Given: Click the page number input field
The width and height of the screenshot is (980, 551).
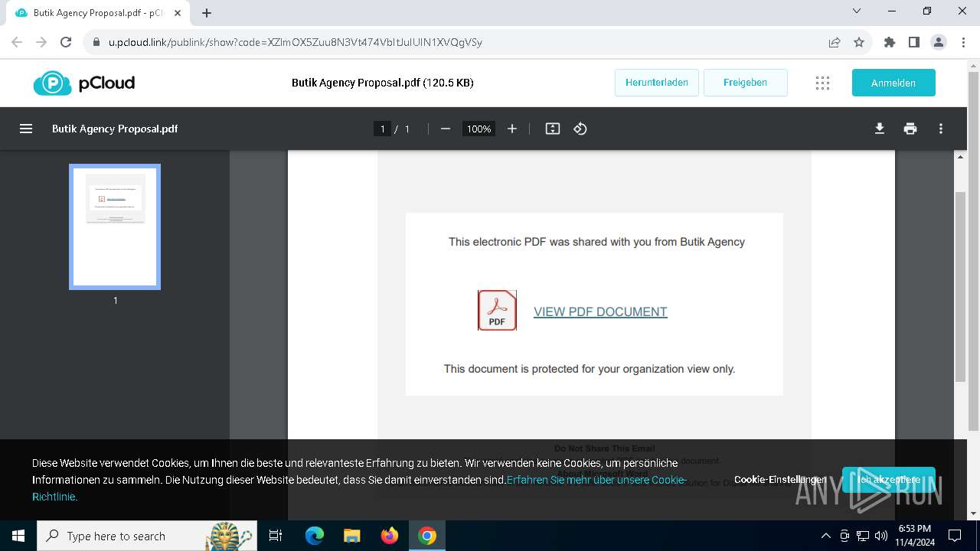Looking at the screenshot, I should tap(383, 129).
